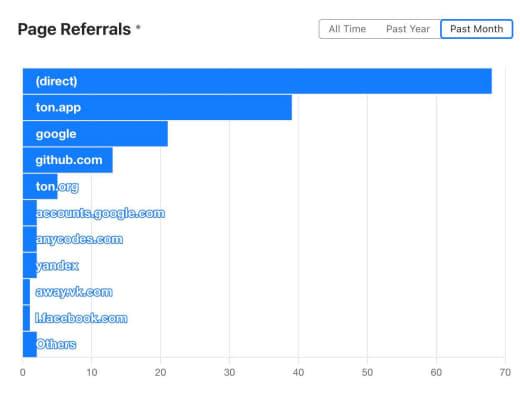Viewport: 520px width, 396px height.
Task: Click the 0 axis tick label
Action: (23, 372)
